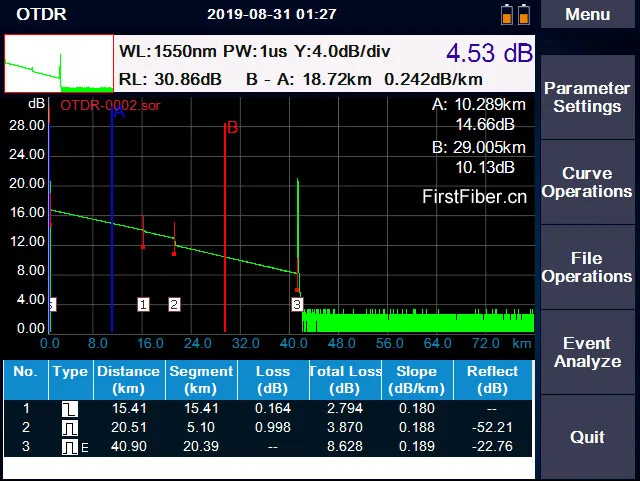The image size is (640, 481).
Task: Select the trace overview thumbnail
Action: [x=59, y=65]
